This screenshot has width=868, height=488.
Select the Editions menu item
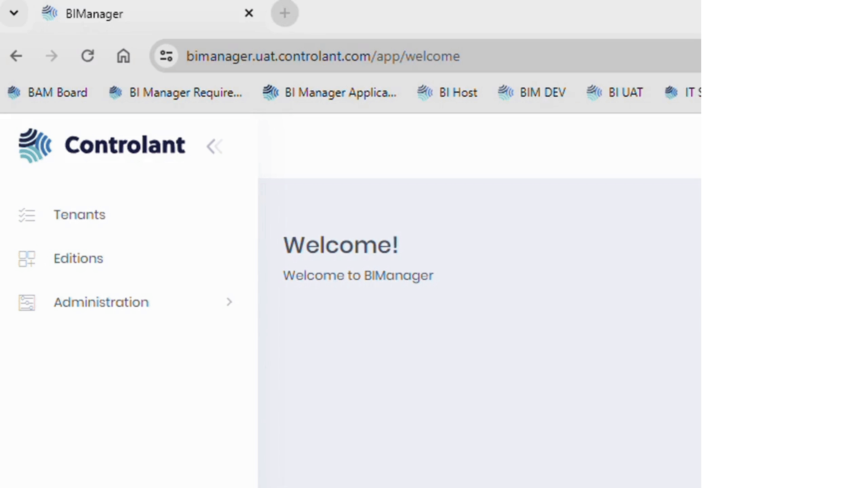point(78,258)
